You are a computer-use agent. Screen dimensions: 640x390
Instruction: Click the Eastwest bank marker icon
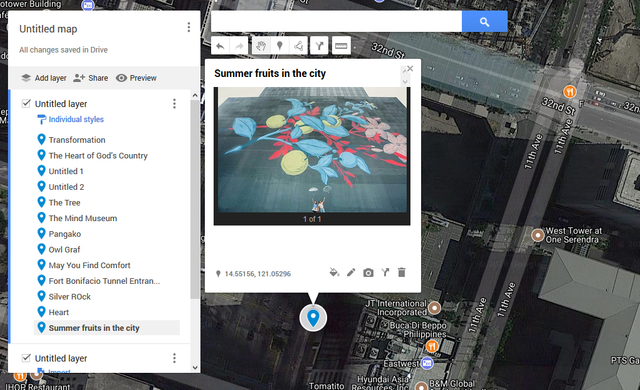click(x=427, y=363)
